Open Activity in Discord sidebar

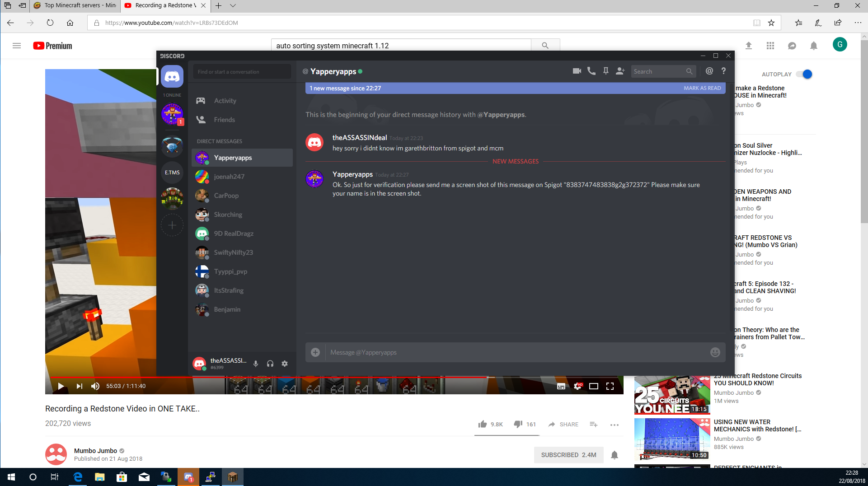[x=242, y=101]
